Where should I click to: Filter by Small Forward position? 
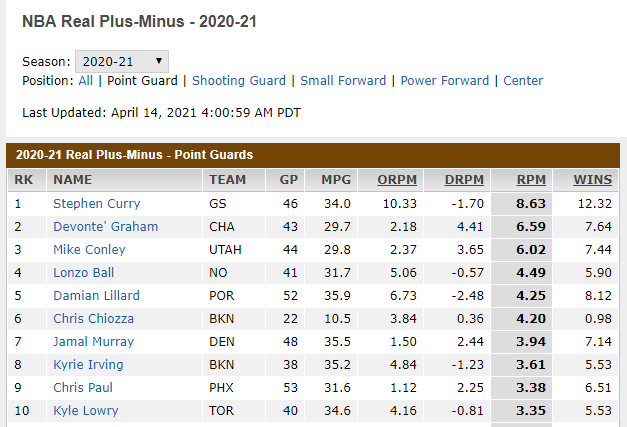343,81
